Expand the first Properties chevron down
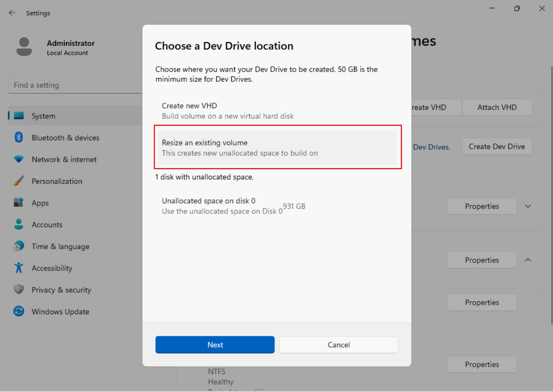The image size is (553, 392). click(528, 206)
